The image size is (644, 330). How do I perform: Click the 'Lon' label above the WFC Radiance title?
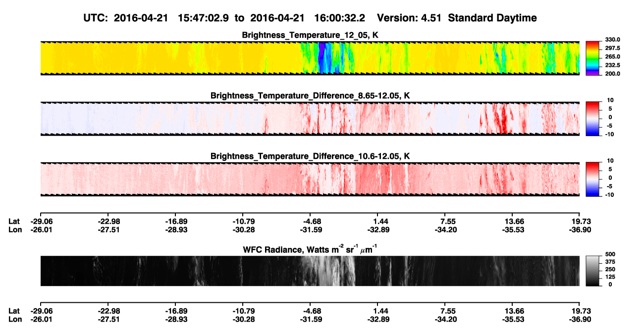coord(15,230)
